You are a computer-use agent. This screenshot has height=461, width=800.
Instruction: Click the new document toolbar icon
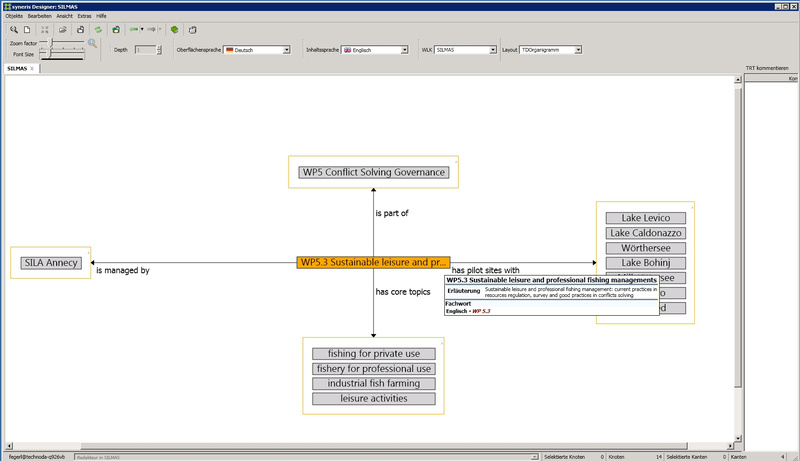(x=27, y=30)
